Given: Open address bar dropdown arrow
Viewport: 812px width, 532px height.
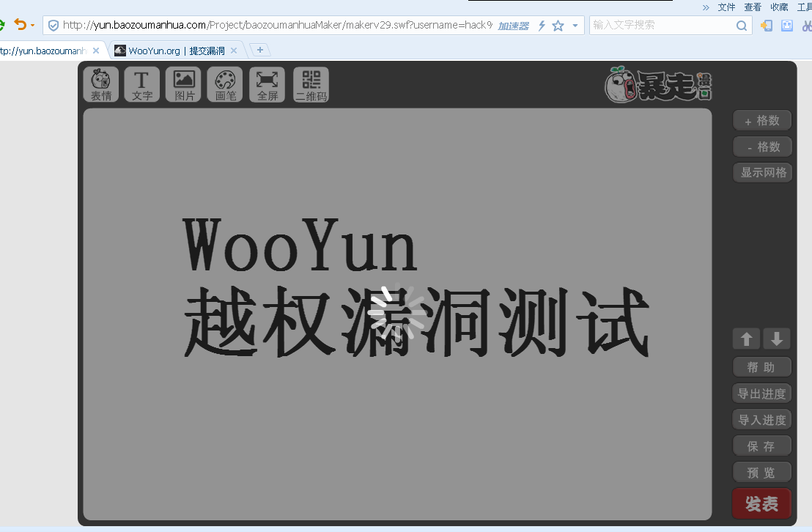Looking at the screenshot, I should click(x=575, y=26).
